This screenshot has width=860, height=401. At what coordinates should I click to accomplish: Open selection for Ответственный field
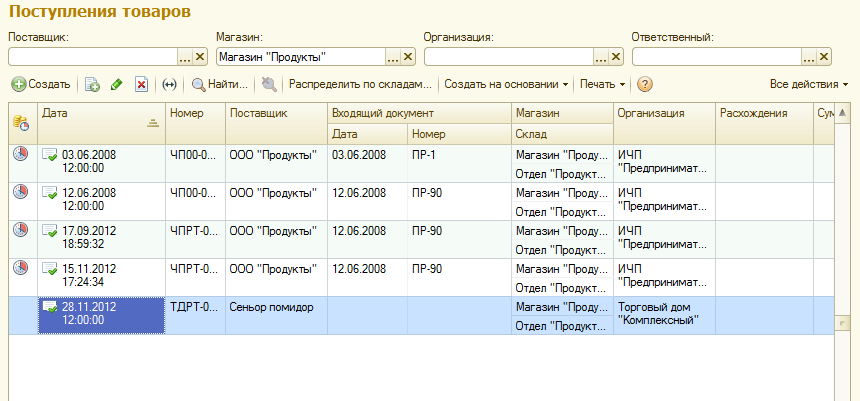[x=809, y=57]
